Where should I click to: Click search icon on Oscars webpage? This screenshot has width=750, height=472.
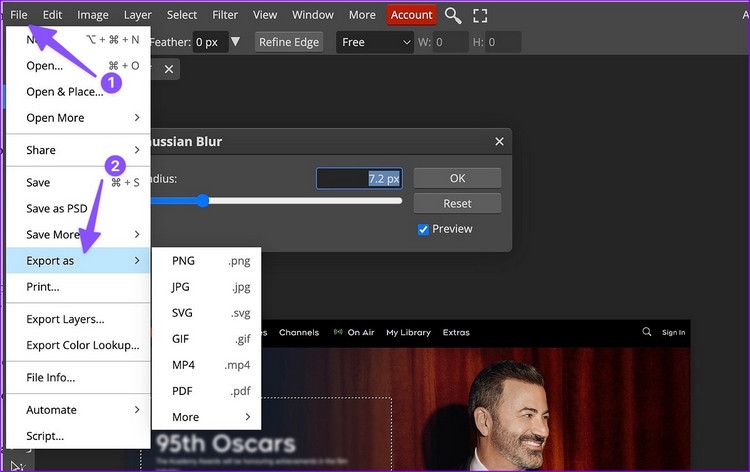[647, 332]
